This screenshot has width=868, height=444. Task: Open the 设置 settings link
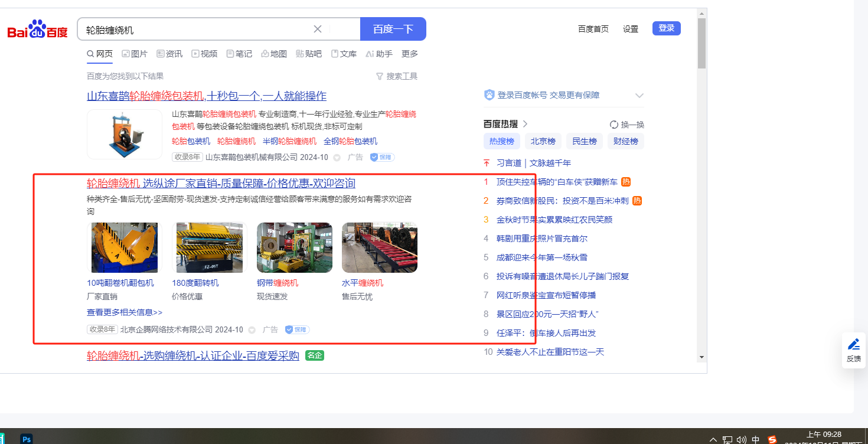631,29
